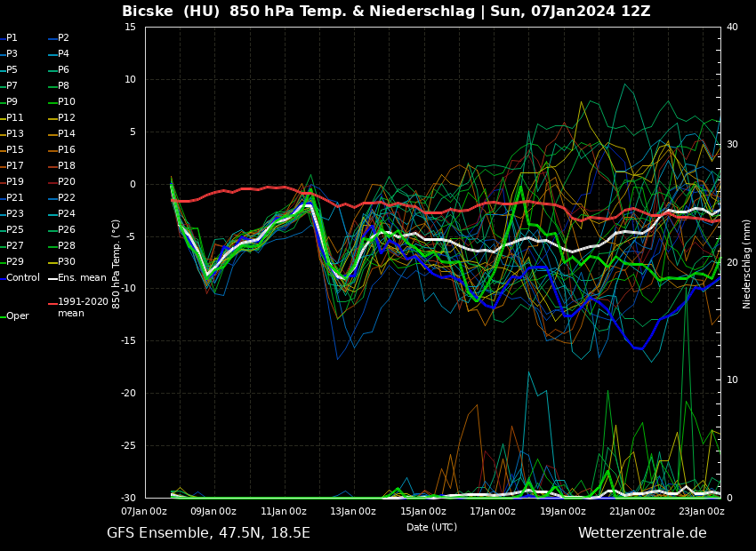Viewport: 756px width, 551px height.
Task: Click the 13Jan 00z date tick label
Action: [x=353, y=511]
